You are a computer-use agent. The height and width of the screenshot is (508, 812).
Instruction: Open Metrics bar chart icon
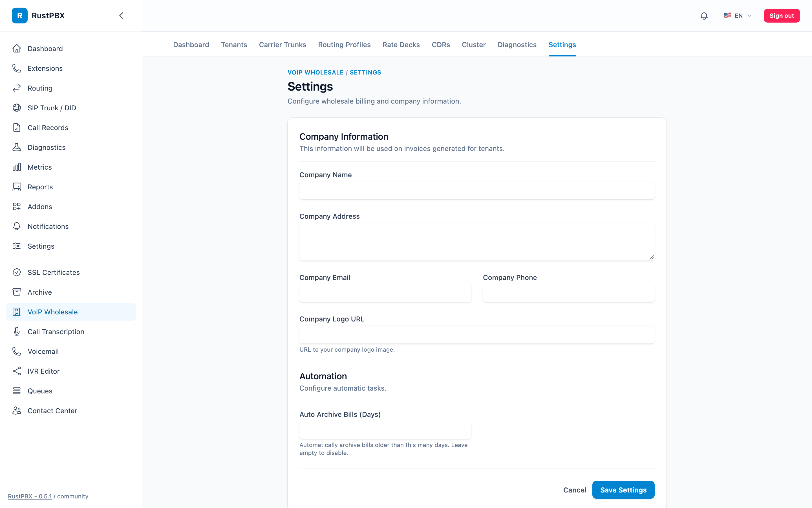point(17,167)
